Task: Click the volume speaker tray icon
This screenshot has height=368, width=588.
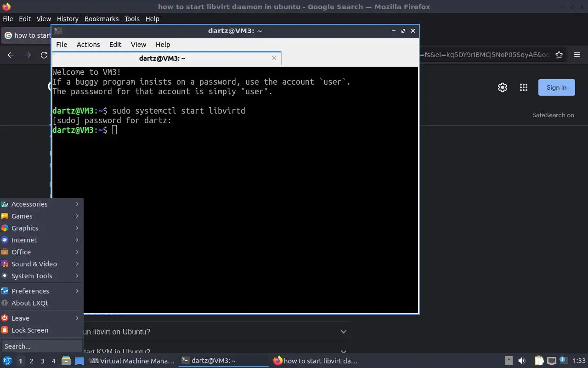Action: [522, 361]
